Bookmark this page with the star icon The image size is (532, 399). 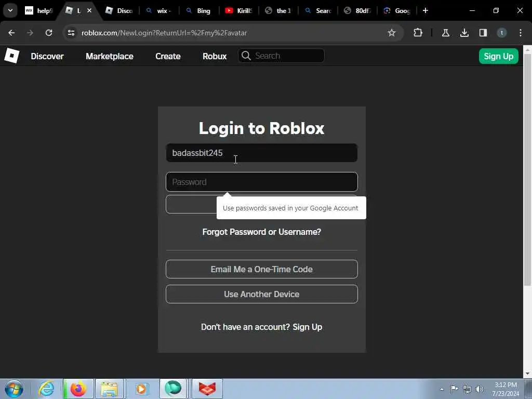pyautogui.click(x=392, y=33)
